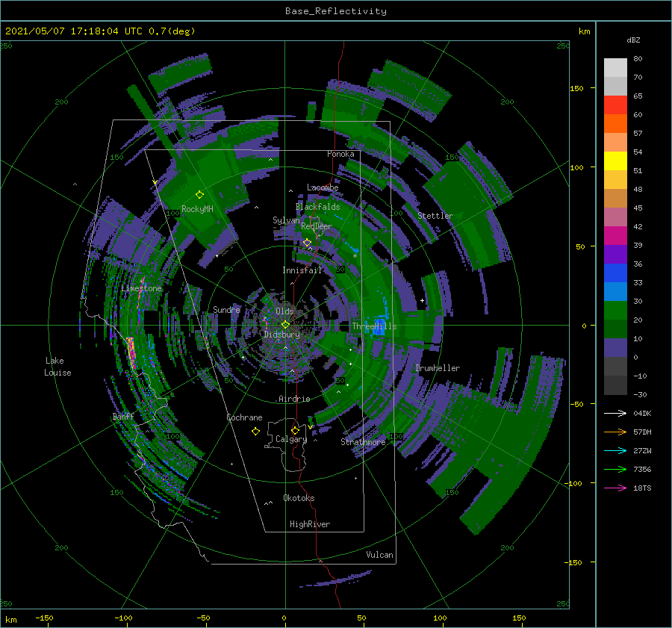Click the Innisfail label
This screenshot has width=672, height=628.
coord(302,270)
